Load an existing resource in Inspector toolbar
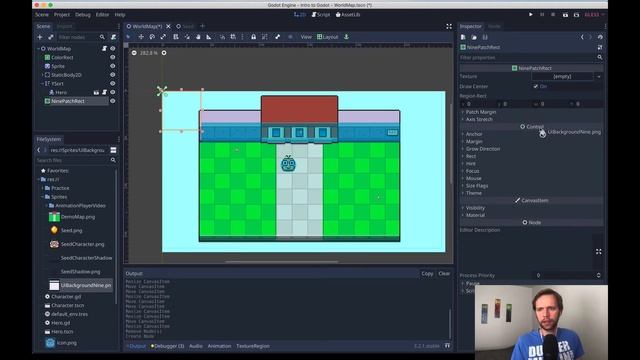This screenshot has width=640, height=360. [x=474, y=37]
